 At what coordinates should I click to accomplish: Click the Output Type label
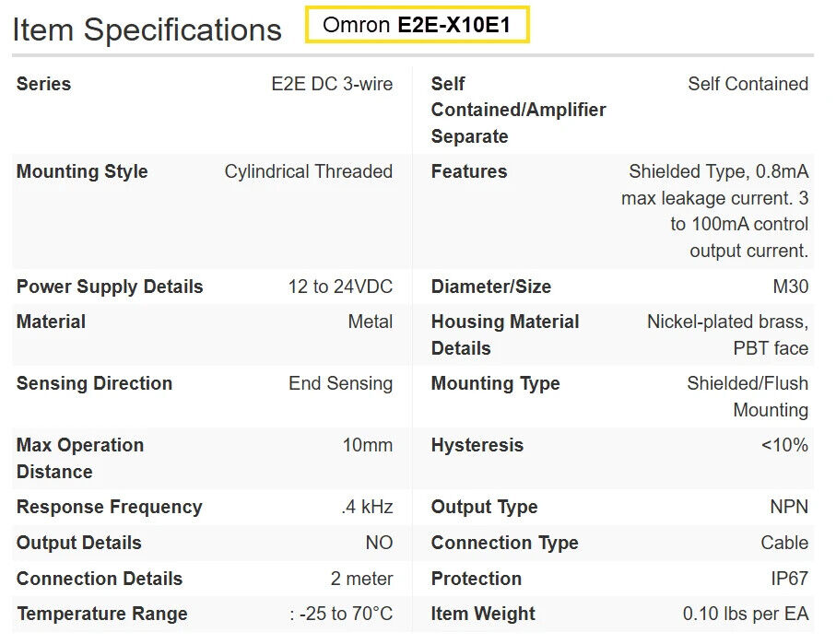(484, 507)
